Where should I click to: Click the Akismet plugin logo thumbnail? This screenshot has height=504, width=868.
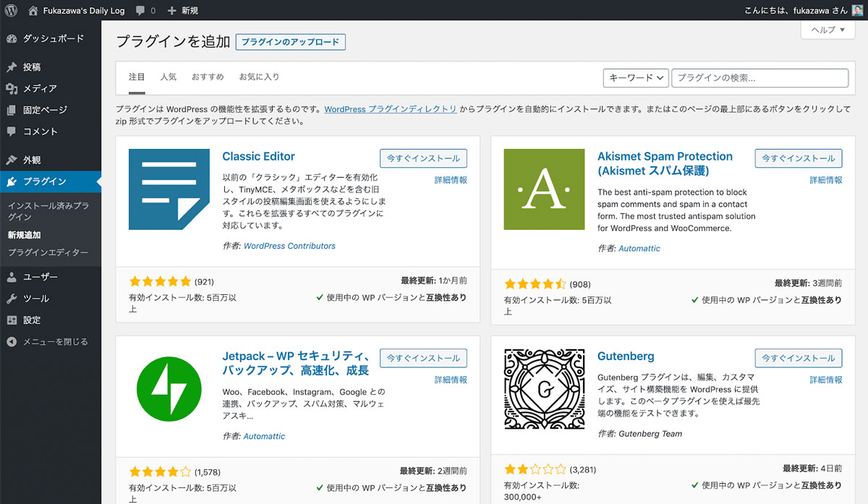(544, 189)
